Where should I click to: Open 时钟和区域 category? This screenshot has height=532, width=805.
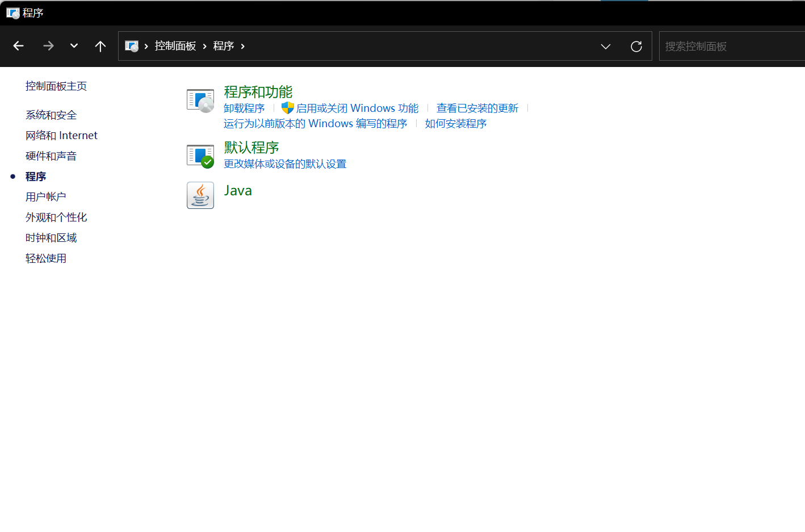pos(51,238)
